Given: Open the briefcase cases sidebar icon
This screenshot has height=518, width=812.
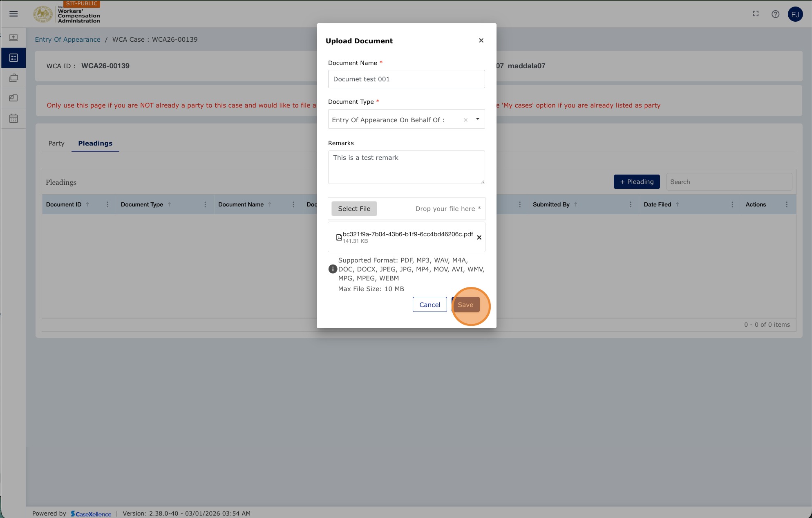Looking at the screenshot, I should point(13,78).
